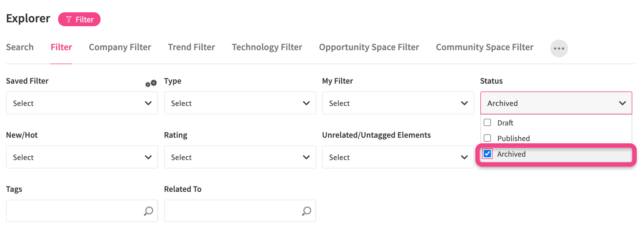Click the magnifier icon in Tags field

coord(148,211)
